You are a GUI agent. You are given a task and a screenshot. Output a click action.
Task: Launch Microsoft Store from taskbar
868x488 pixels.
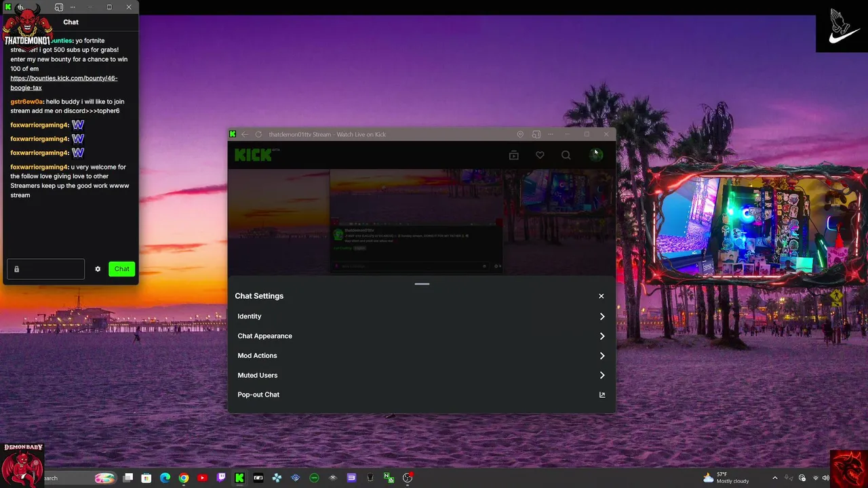[146, 478]
